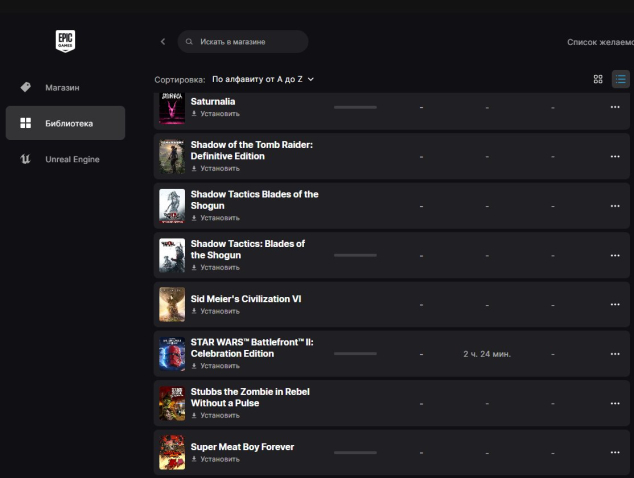
Task: Click the back arrow next to search
Action: [163, 42]
